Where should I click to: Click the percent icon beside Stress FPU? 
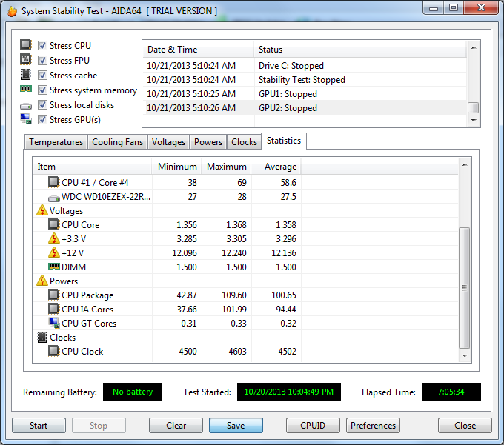click(26, 59)
